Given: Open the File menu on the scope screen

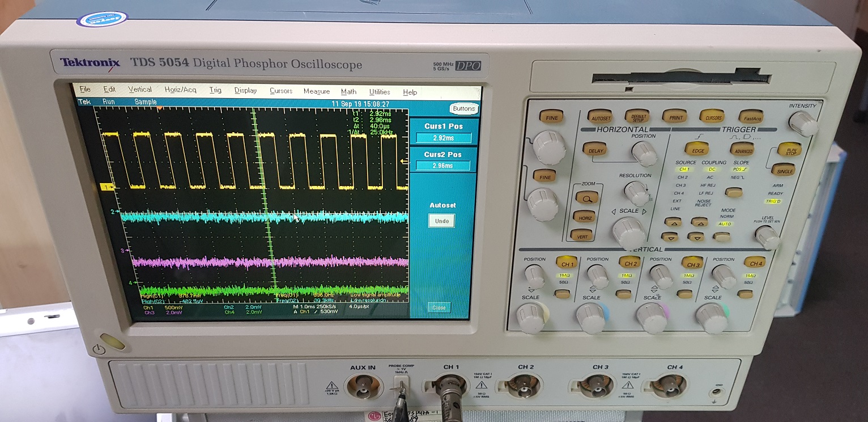Looking at the screenshot, I should (x=85, y=89).
